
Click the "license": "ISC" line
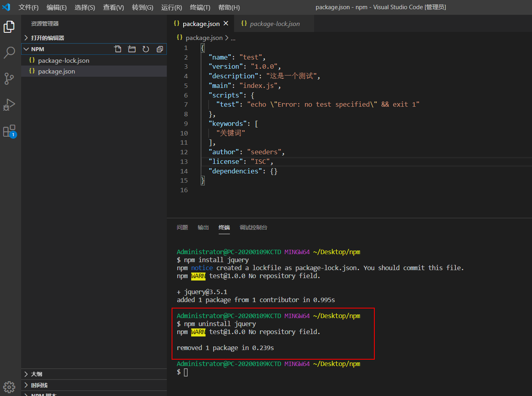241,161
